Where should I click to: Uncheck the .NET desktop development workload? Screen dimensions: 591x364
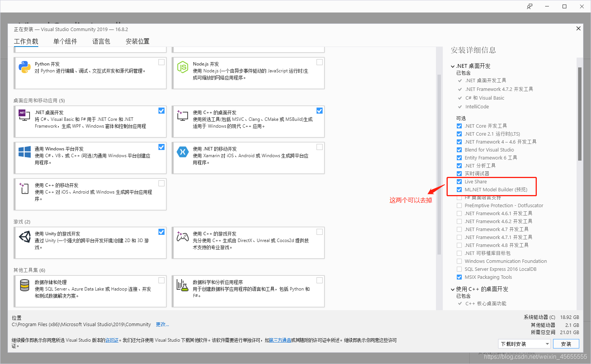pos(161,111)
